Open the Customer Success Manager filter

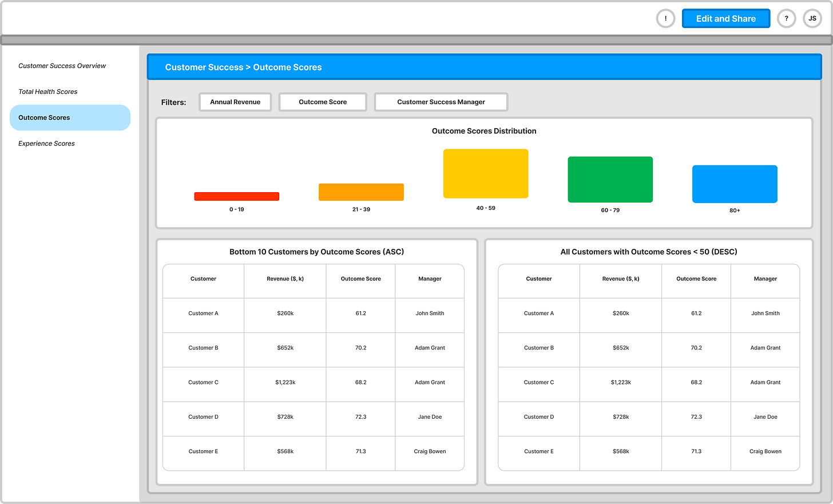(x=441, y=102)
